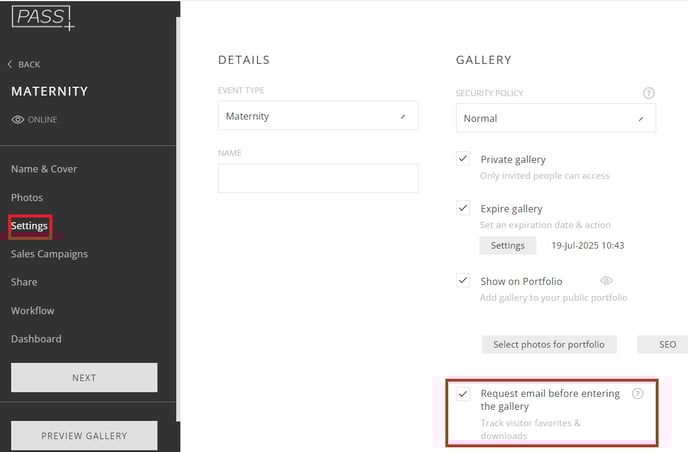Click the SEO button
Image resolution: width=688 pixels, height=452 pixels.
[665, 344]
